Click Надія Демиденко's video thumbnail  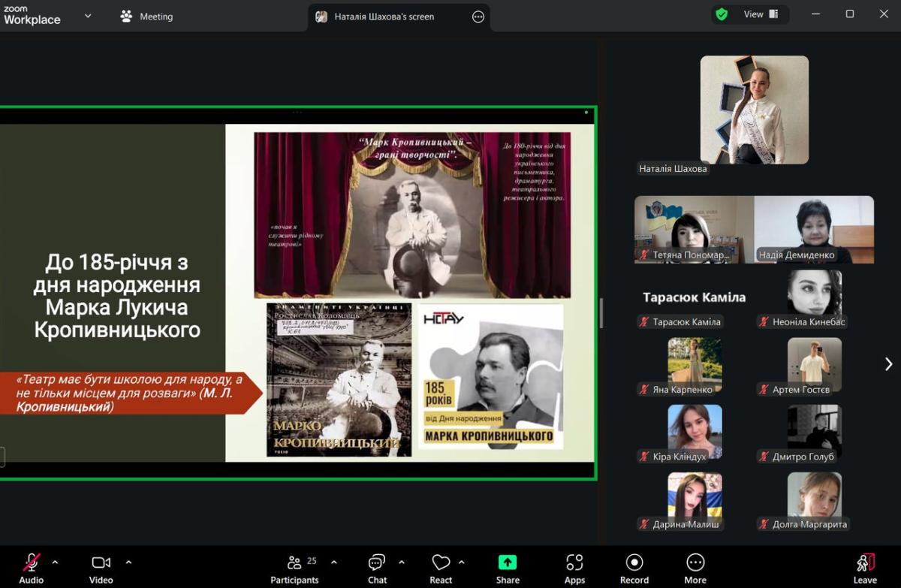(814, 229)
